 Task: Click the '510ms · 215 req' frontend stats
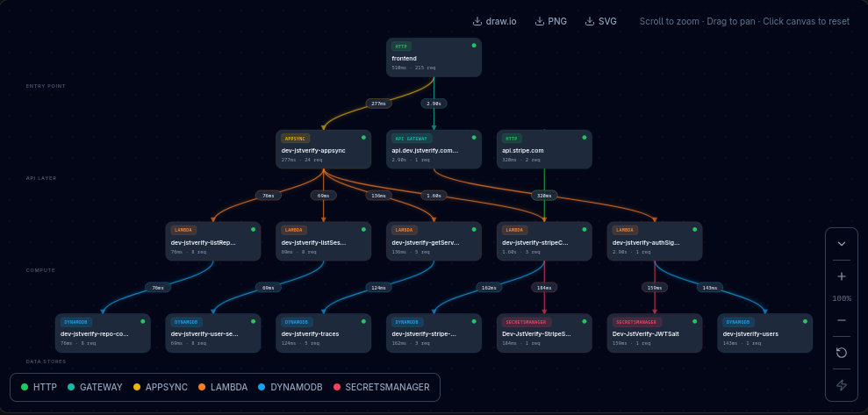point(413,68)
